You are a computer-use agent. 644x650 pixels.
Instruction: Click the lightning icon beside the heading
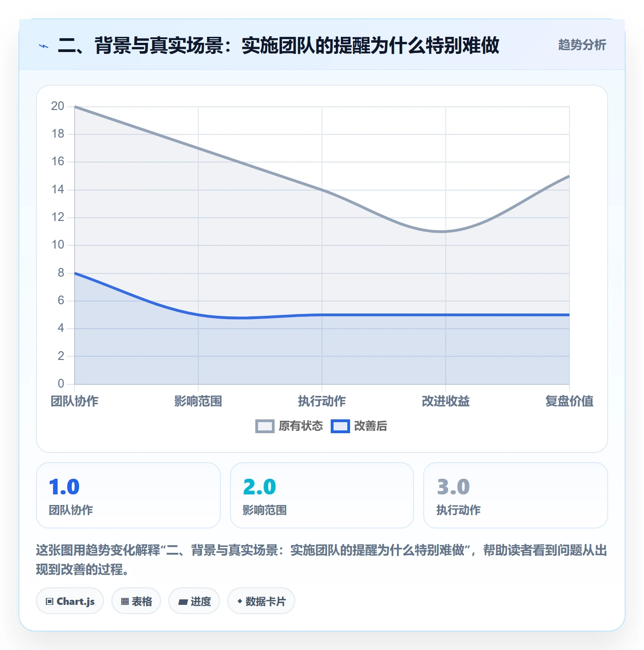(44, 46)
